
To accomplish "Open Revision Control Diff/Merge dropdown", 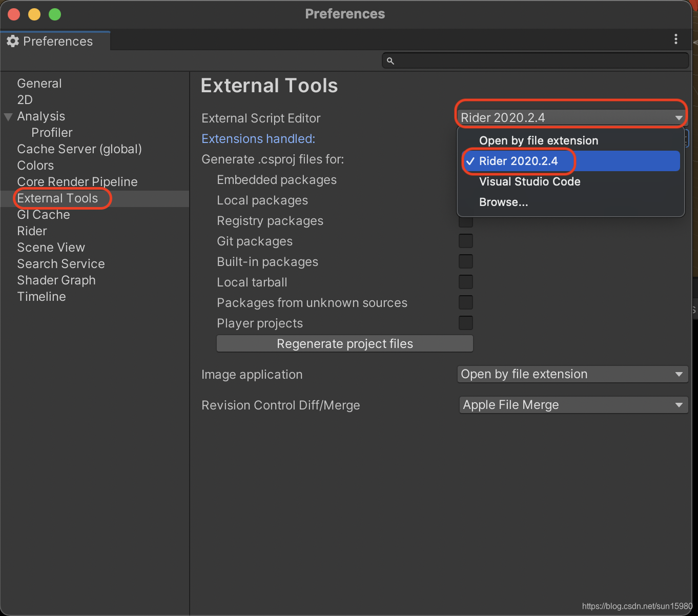I will pos(573,405).
